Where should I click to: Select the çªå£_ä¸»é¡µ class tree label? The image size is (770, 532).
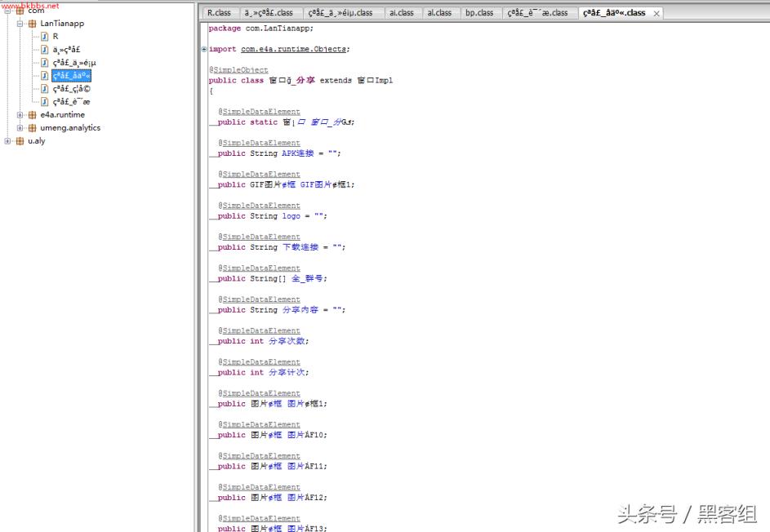[74, 62]
